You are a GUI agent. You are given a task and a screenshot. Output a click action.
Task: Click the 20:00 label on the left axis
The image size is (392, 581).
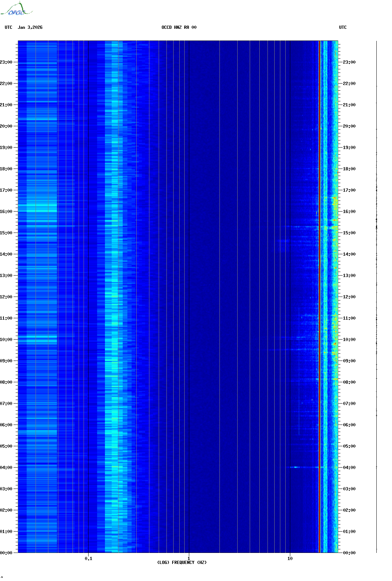click(6, 126)
